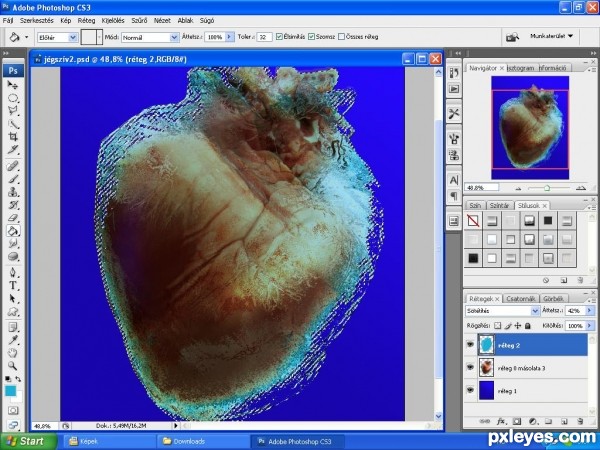Select the Healing Brush tool

pyautogui.click(x=13, y=166)
